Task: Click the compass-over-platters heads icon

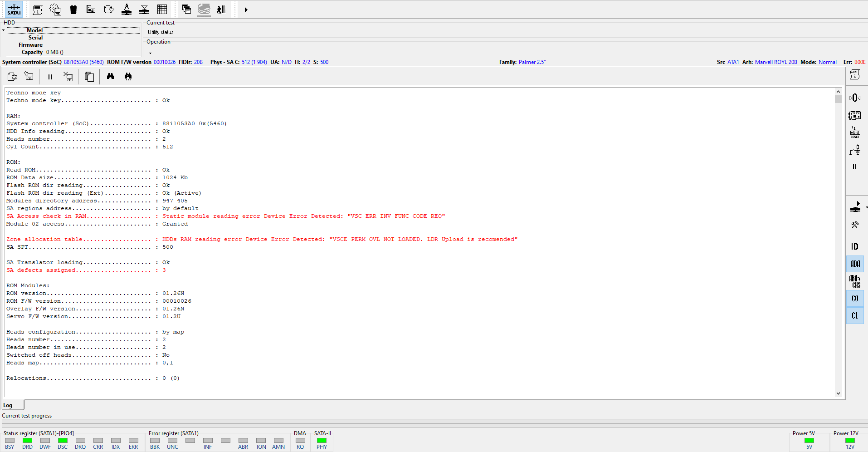Action: click(x=127, y=10)
